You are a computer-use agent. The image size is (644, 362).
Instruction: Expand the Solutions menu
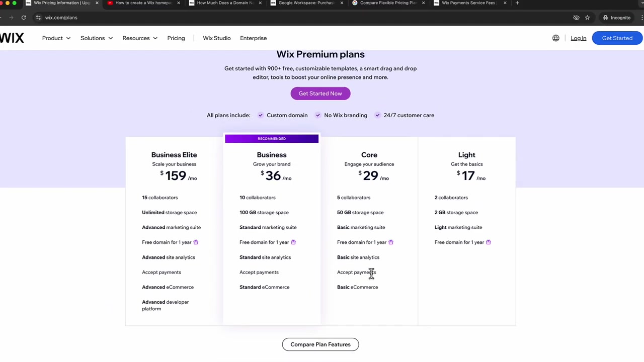(x=97, y=38)
